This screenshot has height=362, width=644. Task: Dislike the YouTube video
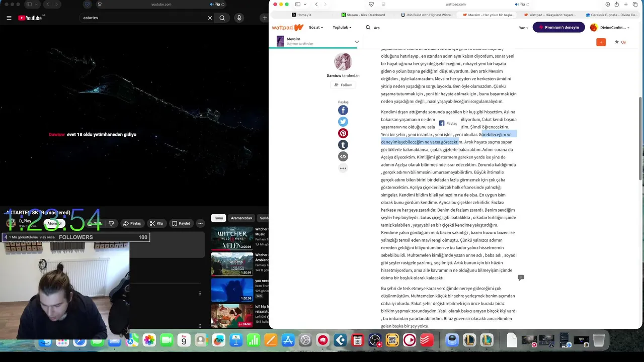coord(112,223)
